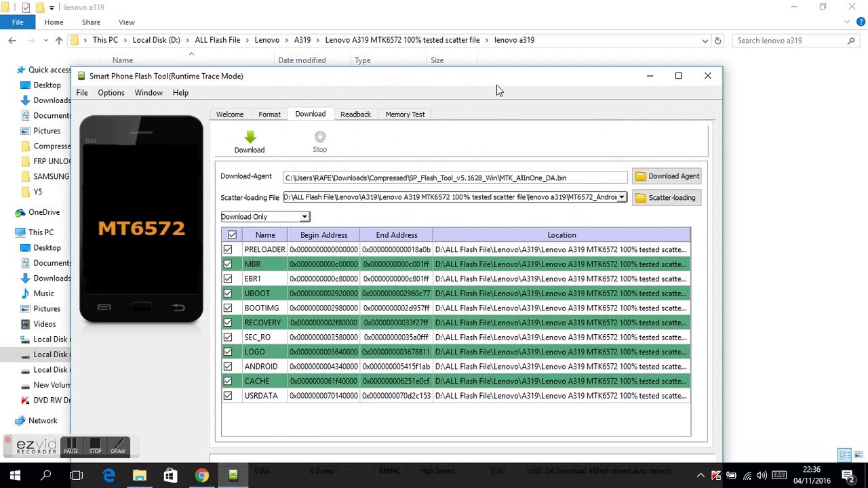Open the Windows Store taskbar icon
Screen dimensions: 868x488
tap(170, 476)
